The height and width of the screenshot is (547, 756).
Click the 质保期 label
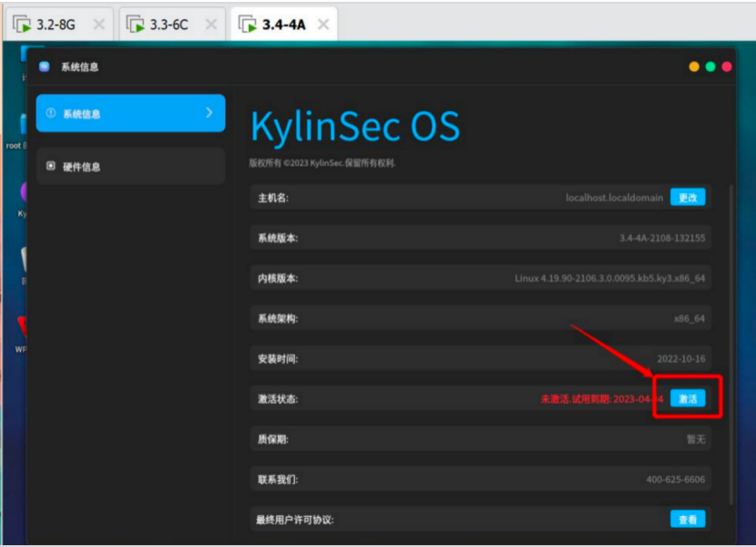click(x=273, y=439)
